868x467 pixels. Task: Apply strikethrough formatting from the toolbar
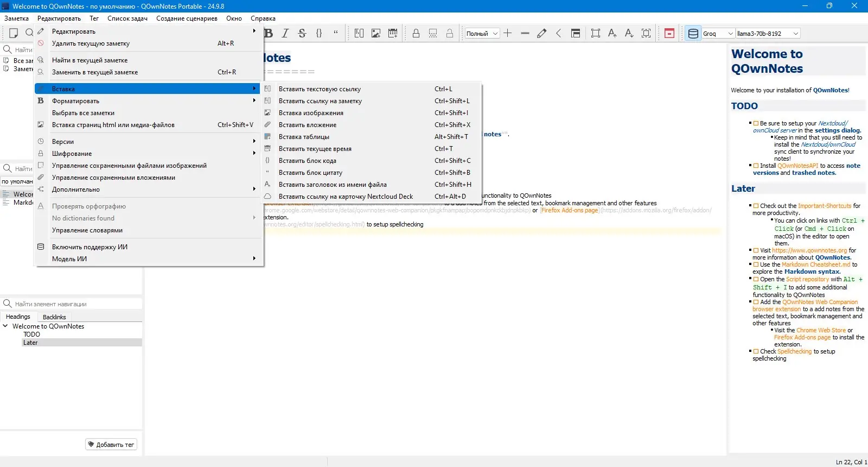(x=302, y=33)
